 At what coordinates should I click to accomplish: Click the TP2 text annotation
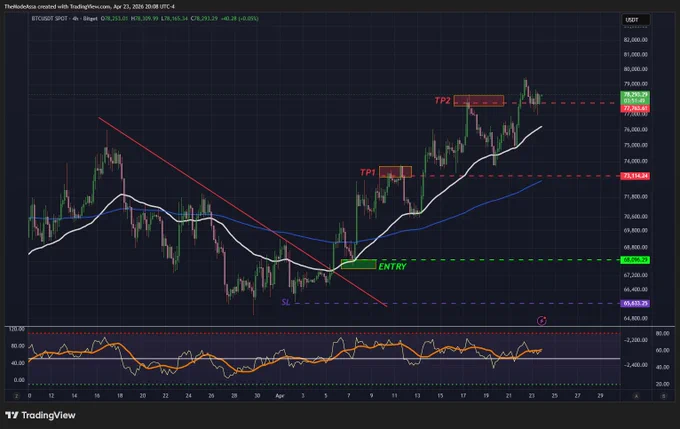click(x=442, y=101)
